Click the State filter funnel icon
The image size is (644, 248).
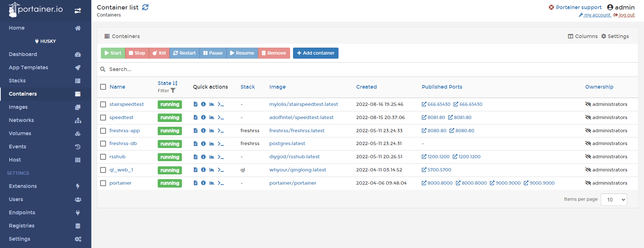[173, 90]
